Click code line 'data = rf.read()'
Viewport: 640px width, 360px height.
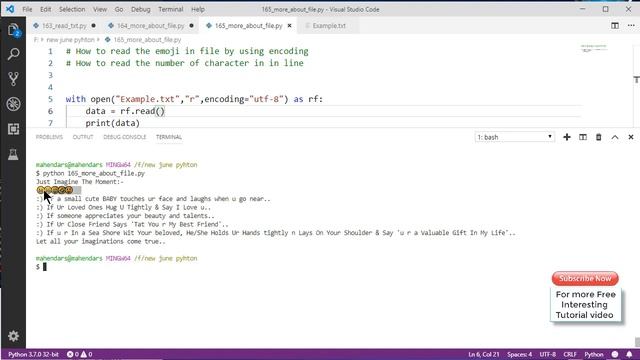[125, 111]
